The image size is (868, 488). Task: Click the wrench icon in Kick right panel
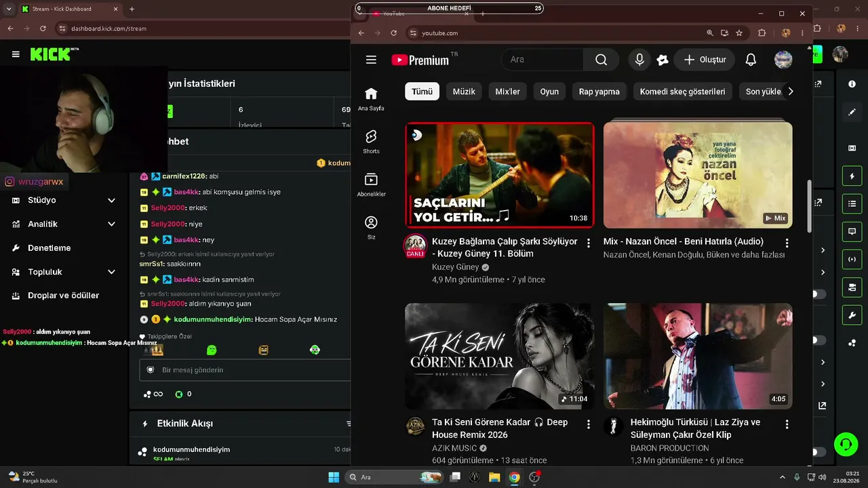pyautogui.click(x=852, y=315)
